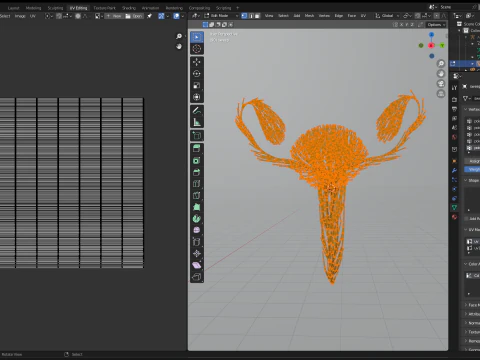Open 3D viewport pivot point dropdown
The image size is (480, 360).
point(407,16)
